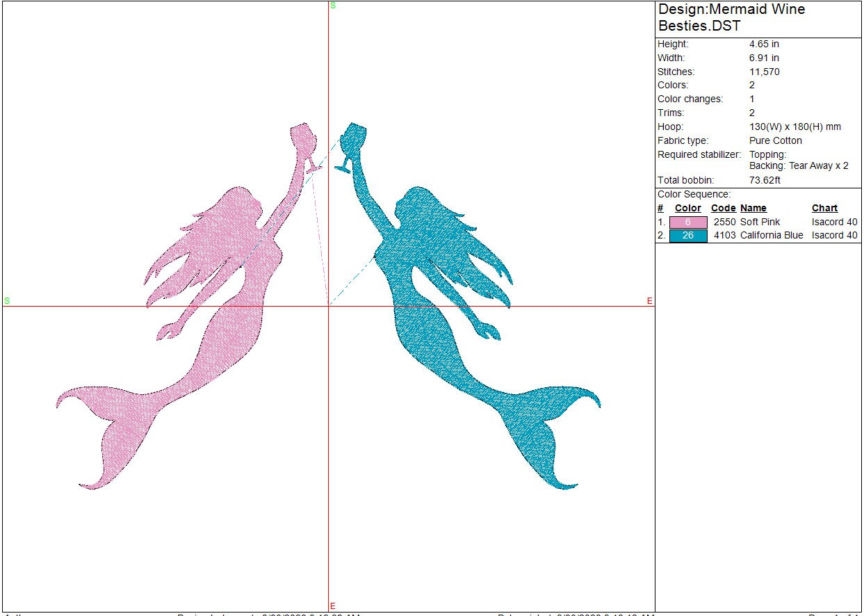Click the Code column header
Image resolution: width=864 pixels, height=616 pixels.
(x=723, y=208)
